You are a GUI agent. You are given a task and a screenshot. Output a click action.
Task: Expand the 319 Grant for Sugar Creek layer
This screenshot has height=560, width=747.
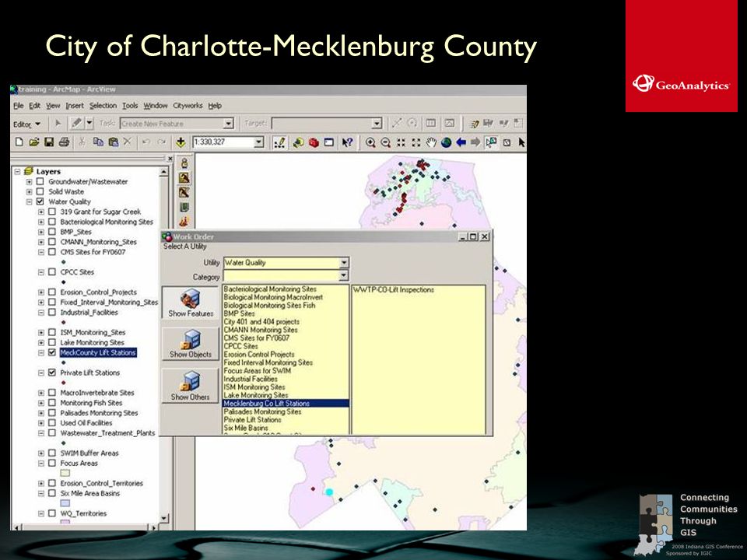click(x=41, y=212)
